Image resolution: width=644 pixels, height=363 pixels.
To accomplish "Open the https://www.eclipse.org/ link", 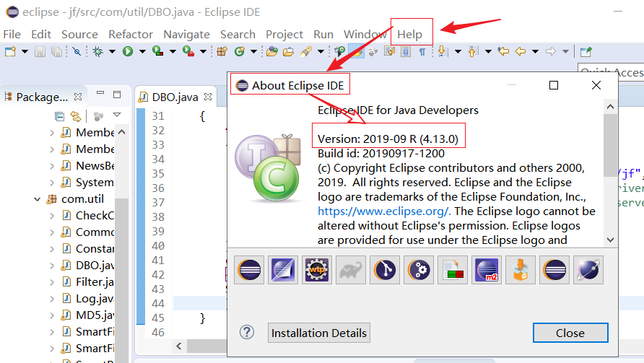I will [x=384, y=211].
